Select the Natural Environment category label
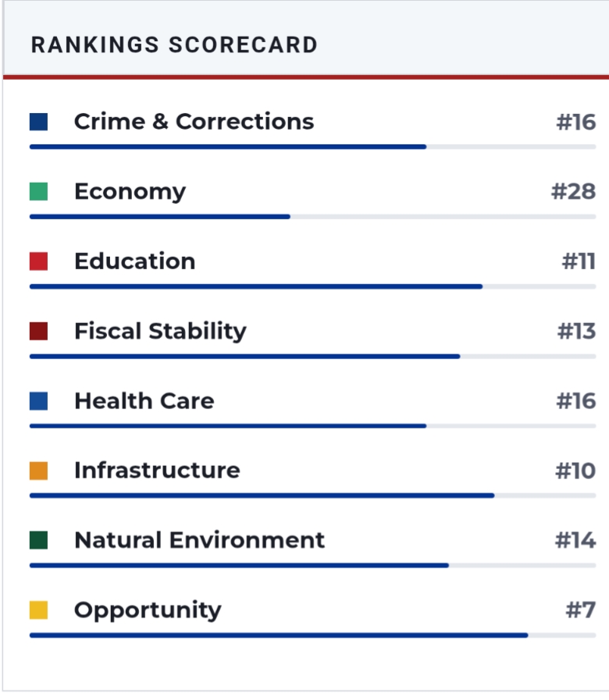 [199, 540]
